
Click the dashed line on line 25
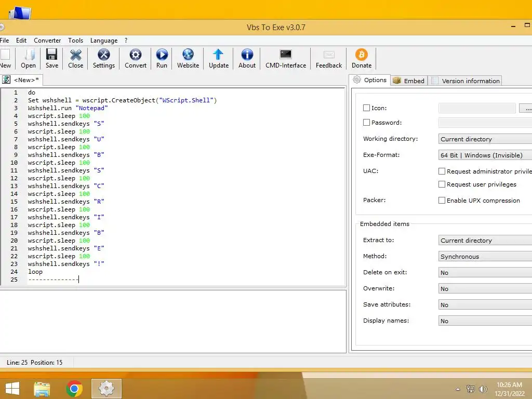(54, 280)
